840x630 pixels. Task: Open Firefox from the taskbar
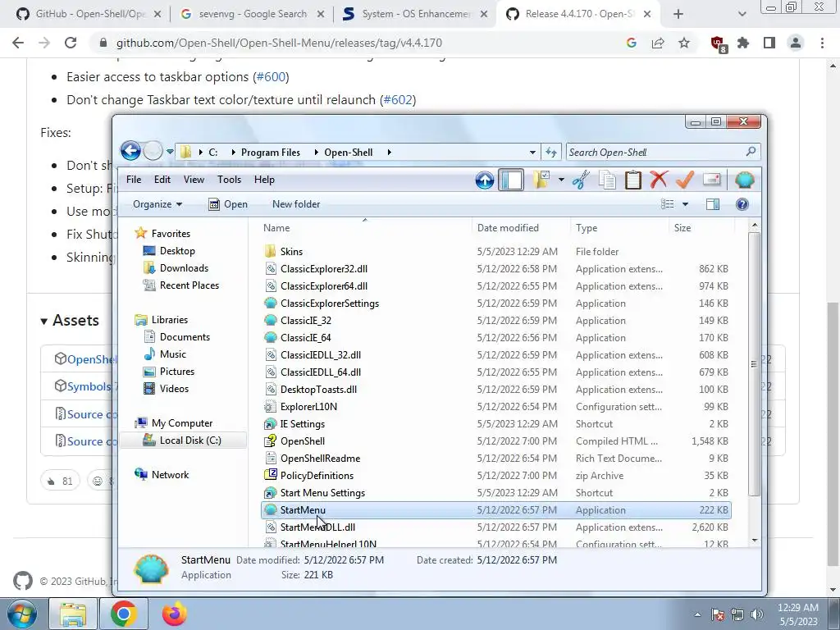174,614
